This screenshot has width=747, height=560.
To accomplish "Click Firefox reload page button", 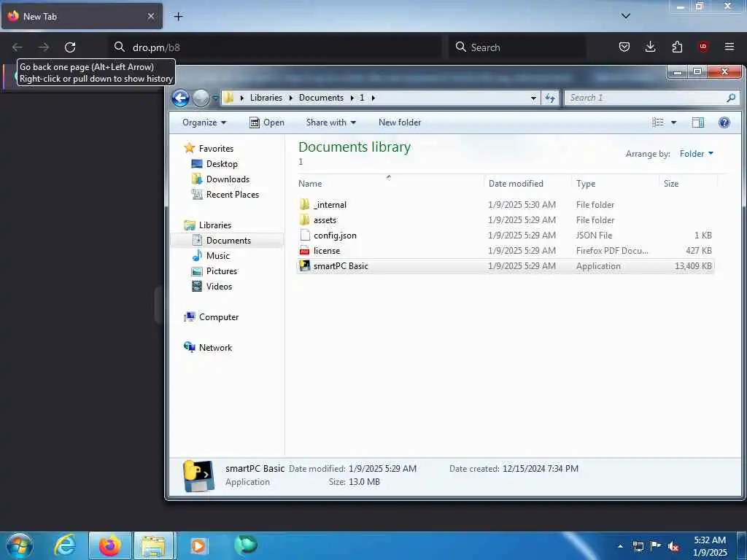I will point(70,47).
